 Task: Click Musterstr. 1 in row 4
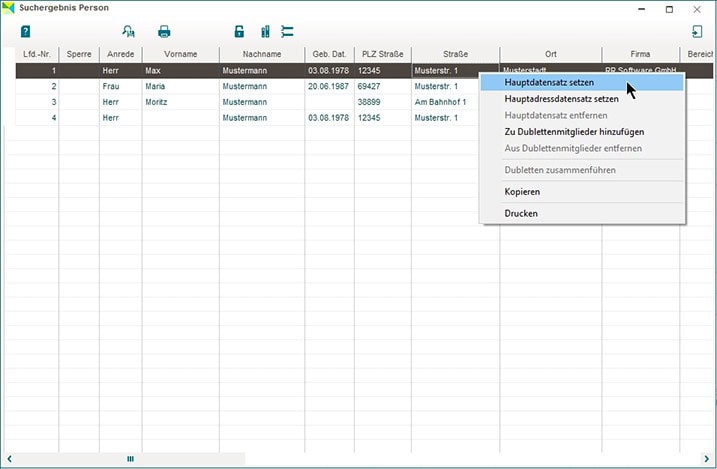click(445, 118)
